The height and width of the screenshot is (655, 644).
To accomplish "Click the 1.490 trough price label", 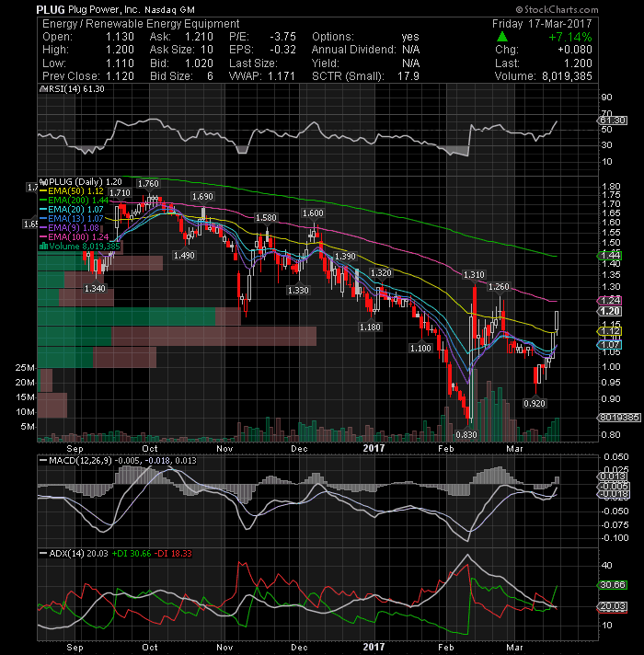I will [x=184, y=255].
